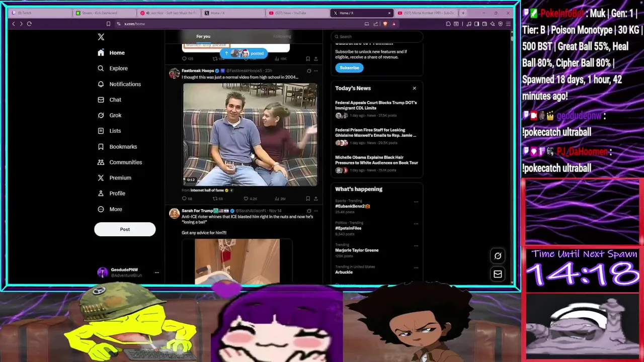Screen dimensions: 644x362
Task: Switch to the For you tab
Action: point(203,36)
